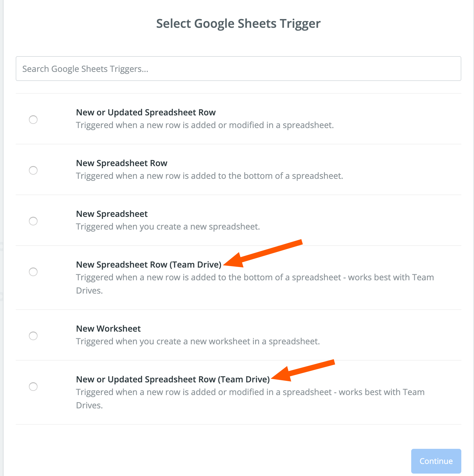Click Team Drive description about row added or modified
The image size is (474, 476).
(250, 392)
